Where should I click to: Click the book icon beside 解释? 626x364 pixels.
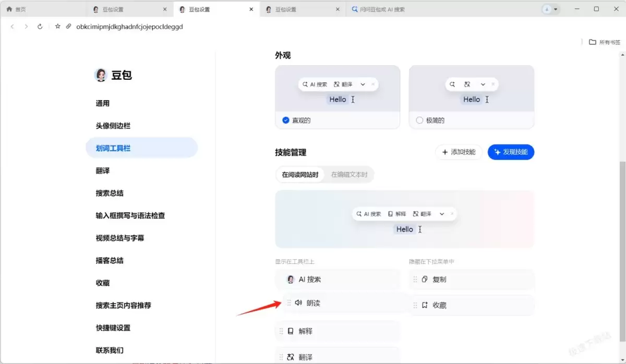tap(290, 331)
